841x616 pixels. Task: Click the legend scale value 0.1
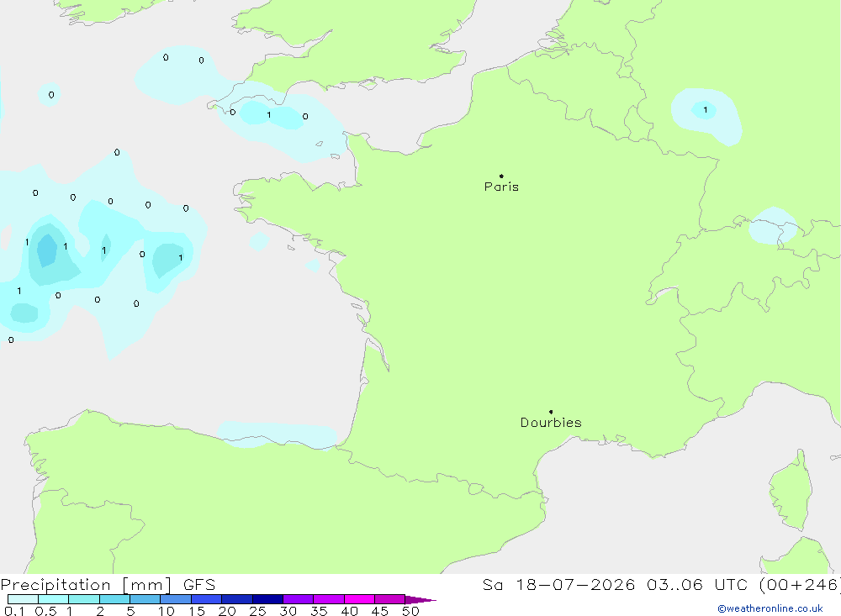(14, 611)
